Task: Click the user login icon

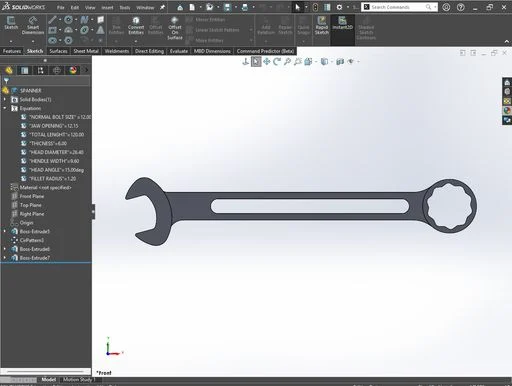Action: point(446,7)
